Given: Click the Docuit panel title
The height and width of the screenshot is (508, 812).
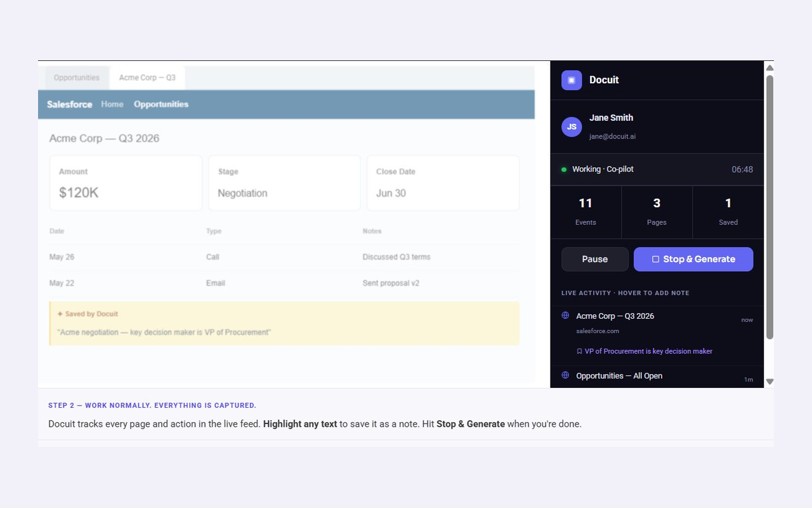Looking at the screenshot, I should tap(604, 80).
